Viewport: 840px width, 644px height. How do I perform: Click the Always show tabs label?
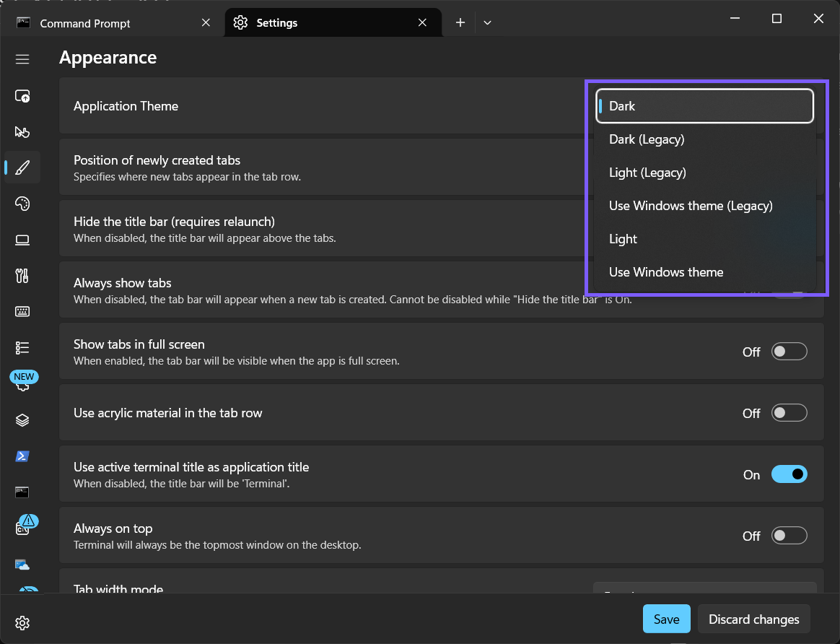[x=123, y=283]
